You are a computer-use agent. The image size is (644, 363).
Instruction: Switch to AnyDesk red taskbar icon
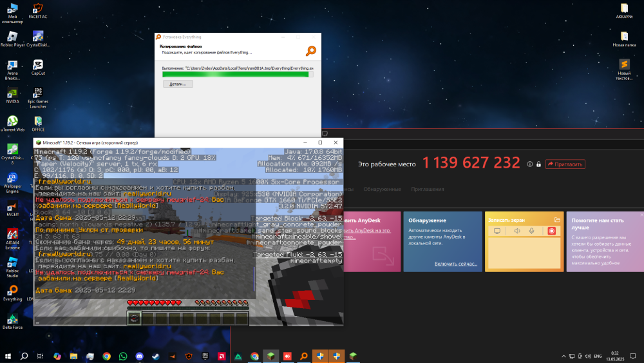[x=287, y=356]
